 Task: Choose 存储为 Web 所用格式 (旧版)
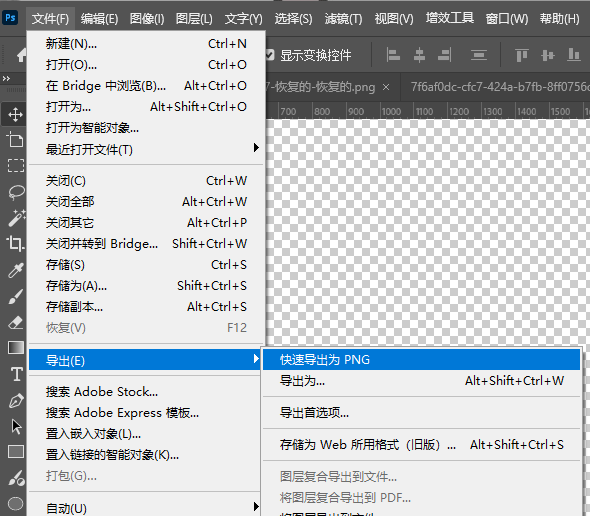pos(421,444)
